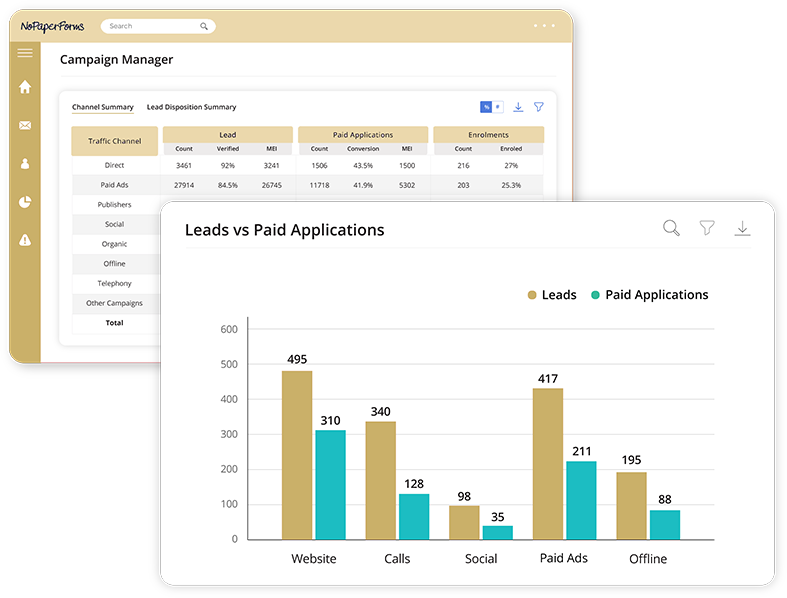Image resolution: width=787 pixels, height=598 pixels.
Task: Go to Home via the sidebar icon
Action: point(25,87)
